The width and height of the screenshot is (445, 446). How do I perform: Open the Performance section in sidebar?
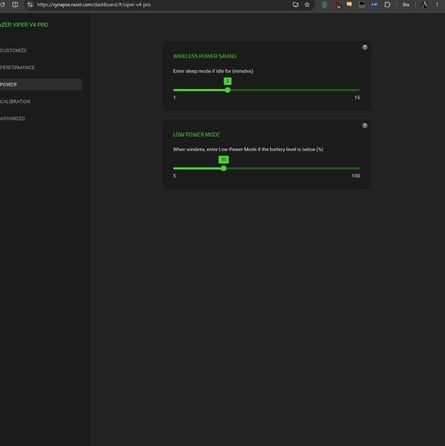[x=17, y=68]
